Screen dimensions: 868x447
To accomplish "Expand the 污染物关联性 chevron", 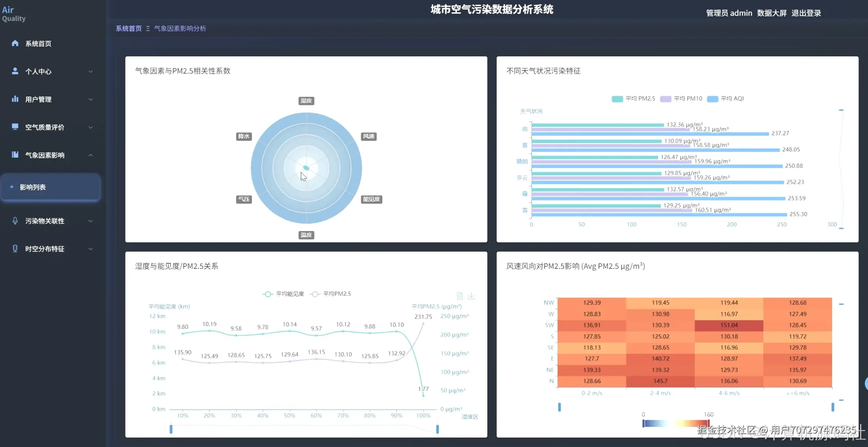I will point(91,221).
